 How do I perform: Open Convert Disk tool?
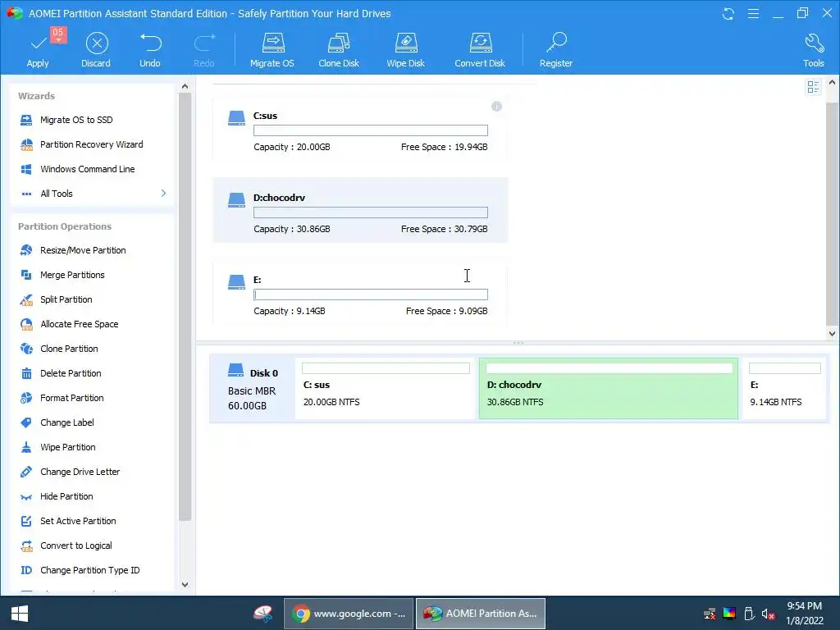tap(480, 49)
